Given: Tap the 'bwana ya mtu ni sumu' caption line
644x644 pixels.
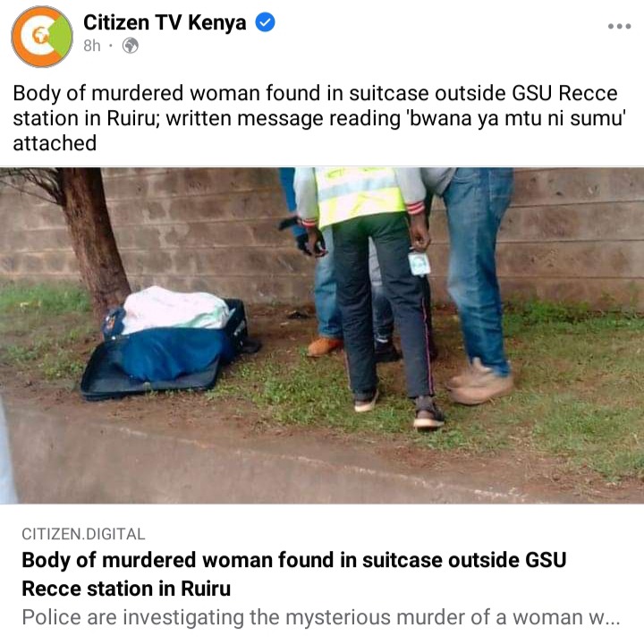Looking at the screenshot, I should 319,118.
